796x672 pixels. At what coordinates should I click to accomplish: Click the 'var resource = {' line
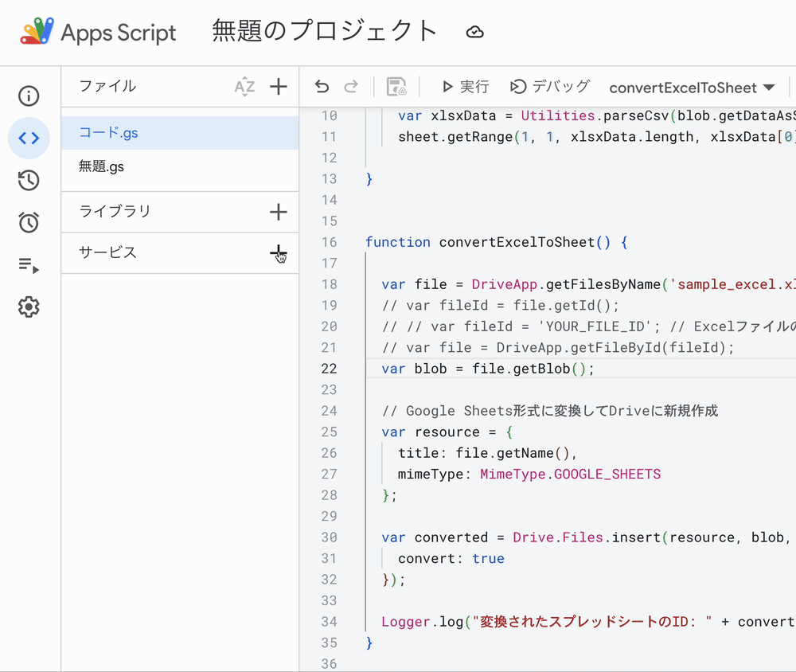[447, 432]
